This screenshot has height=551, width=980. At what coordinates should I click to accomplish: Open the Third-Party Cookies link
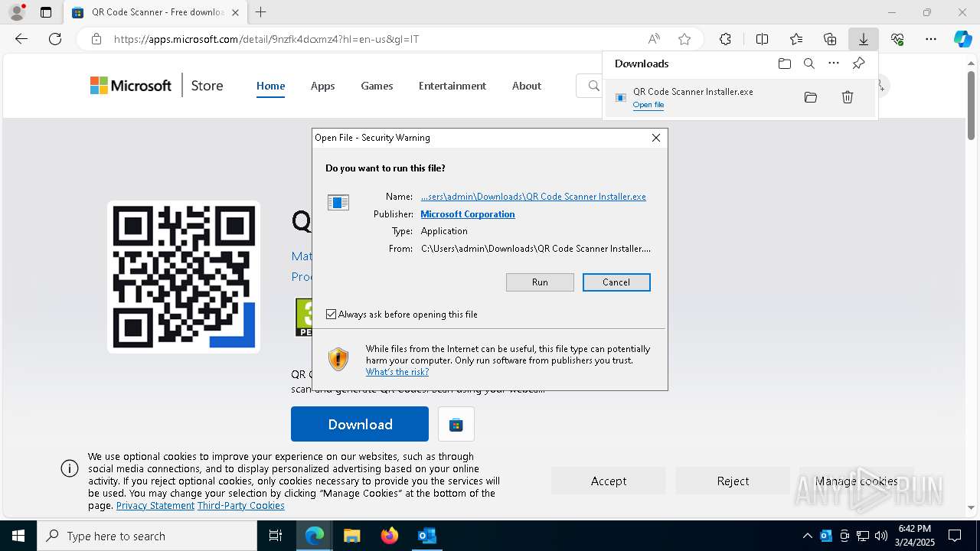pos(241,506)
